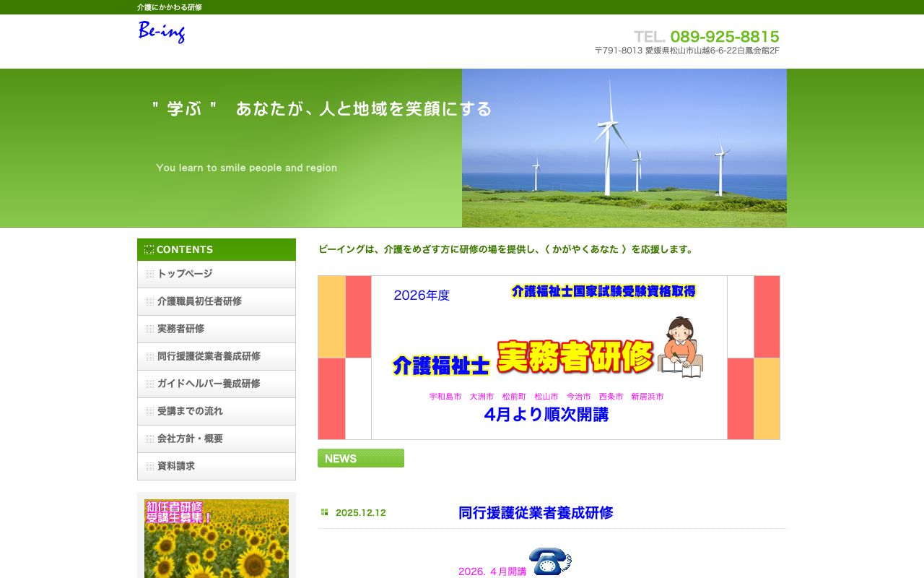
Task: Click the studying woman illustration
Action: pos(680,348)
